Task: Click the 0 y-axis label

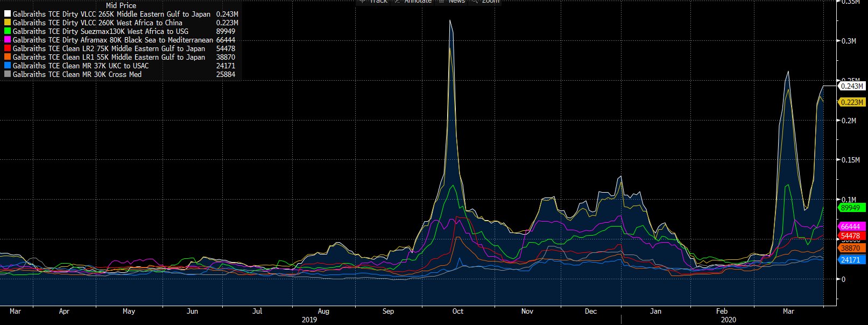Action: 843,279
